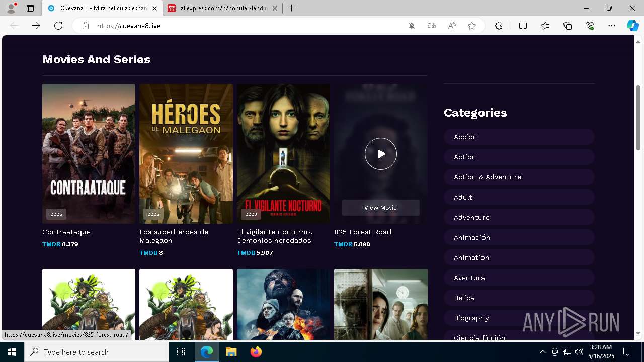Close the Cuevana 8 tab
This screenshot has width=644, height=362.
pos(154,8)
